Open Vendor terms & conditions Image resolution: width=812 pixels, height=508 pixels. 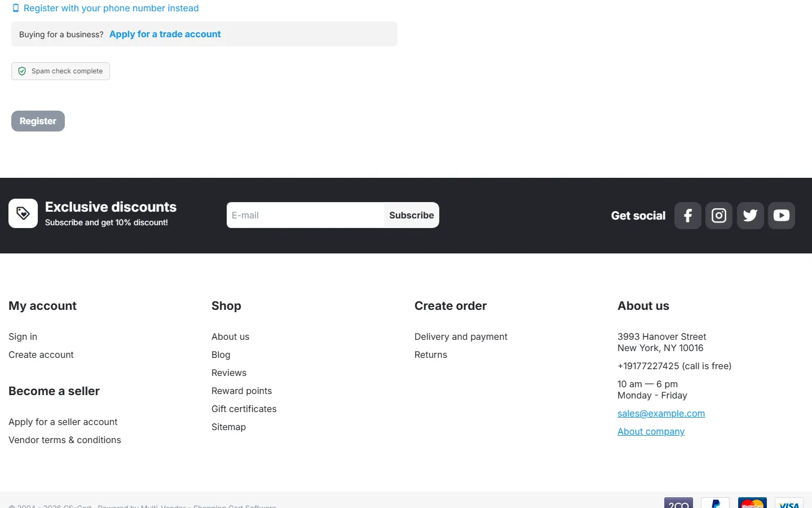(65, 440)
